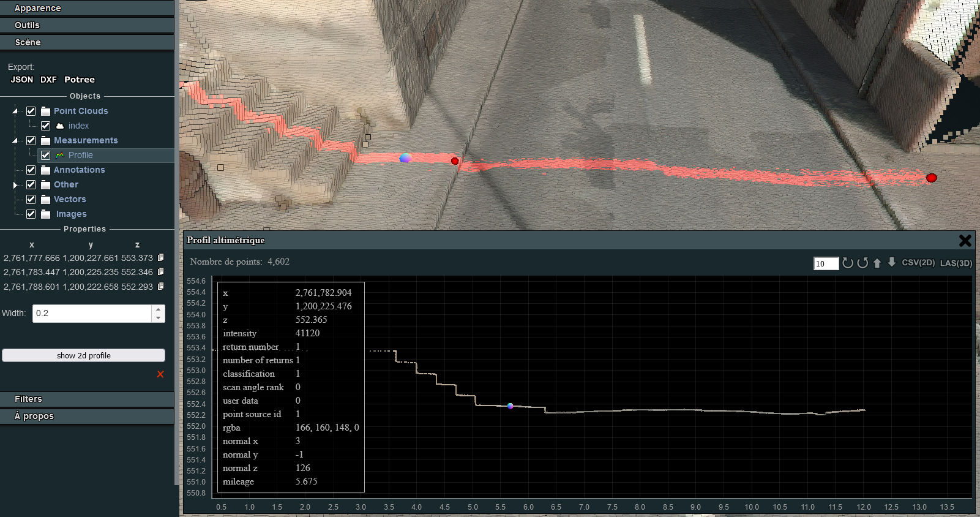Delete the profile measurement with red X

click(x=160, y=374)
